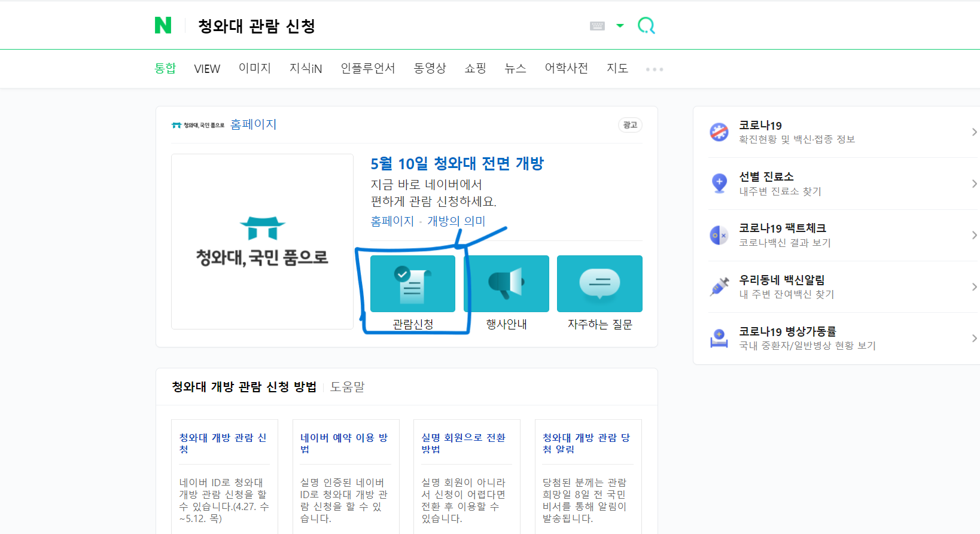The height and width of the screenshot is (534, 980).
Task: Click the 홈페이지 link under the description
Action: [392, 221]
